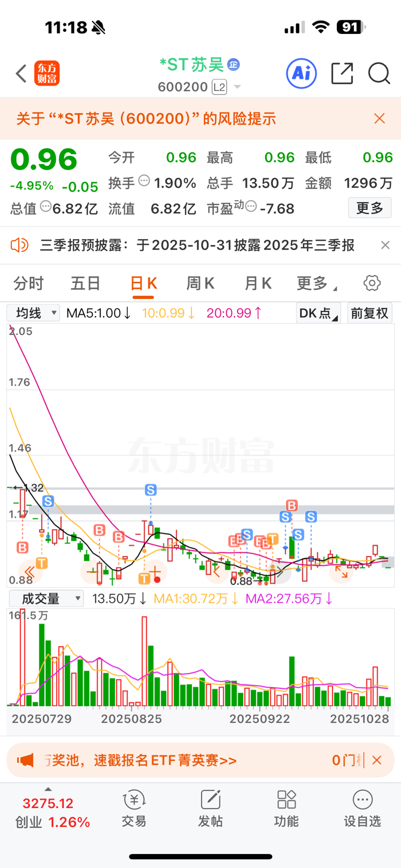The width and height of the screenshot is (401, 868).
Task: Open 三季报预披露 announcement text
Action: click(197, 245)
